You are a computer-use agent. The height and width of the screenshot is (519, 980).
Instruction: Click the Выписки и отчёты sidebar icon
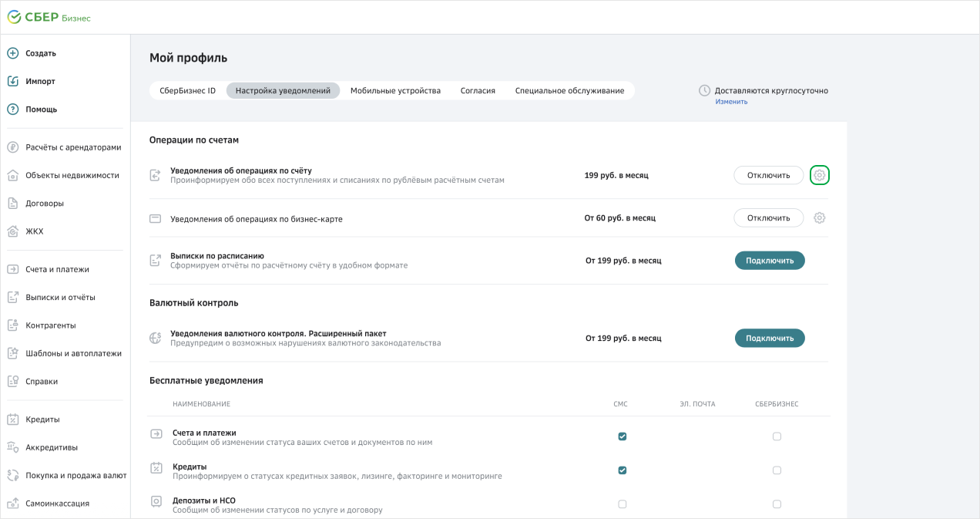(x=12, y=297)
